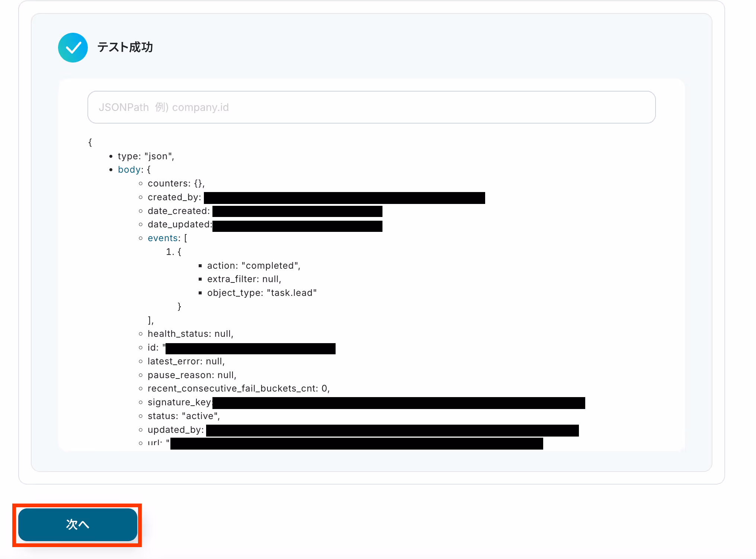Select object_type "task.lead" entry
This screenshot has width=756, height=559.
pyautogui.click(x=262, y=293)
